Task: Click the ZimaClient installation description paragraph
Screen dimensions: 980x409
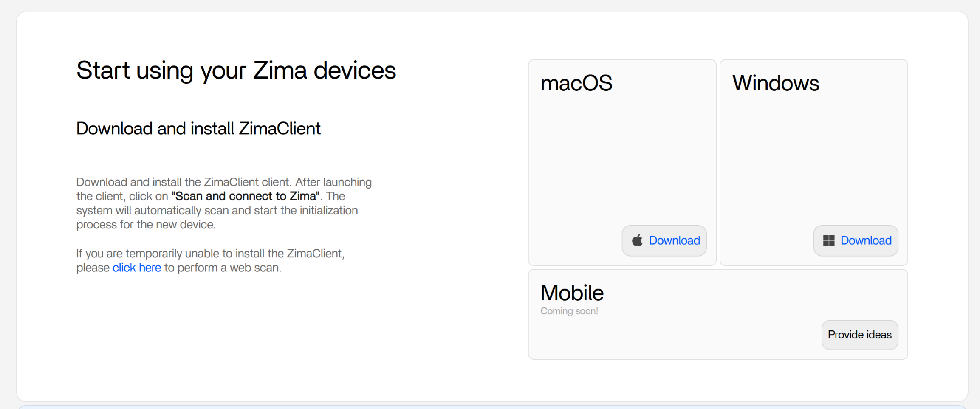Action: click(224, 203)
